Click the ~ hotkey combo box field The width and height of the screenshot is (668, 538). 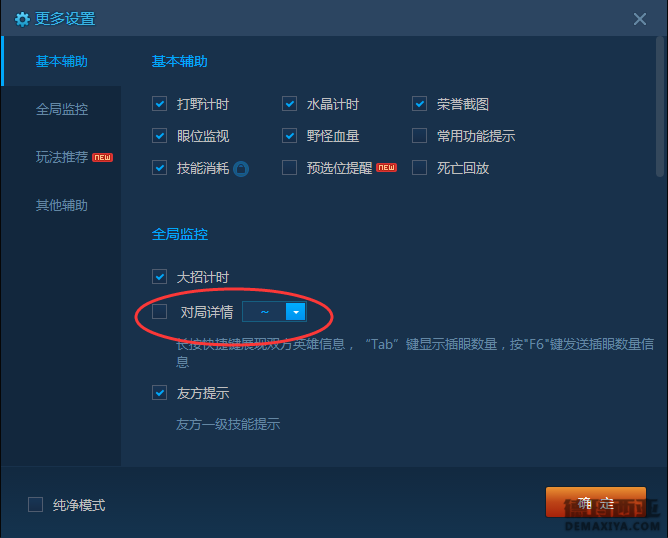click(x=274, y=312)
